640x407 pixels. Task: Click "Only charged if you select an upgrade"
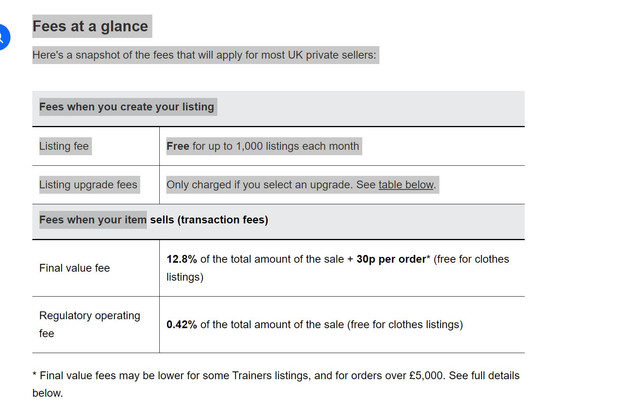pyautogui.click(x=260, y=185)
